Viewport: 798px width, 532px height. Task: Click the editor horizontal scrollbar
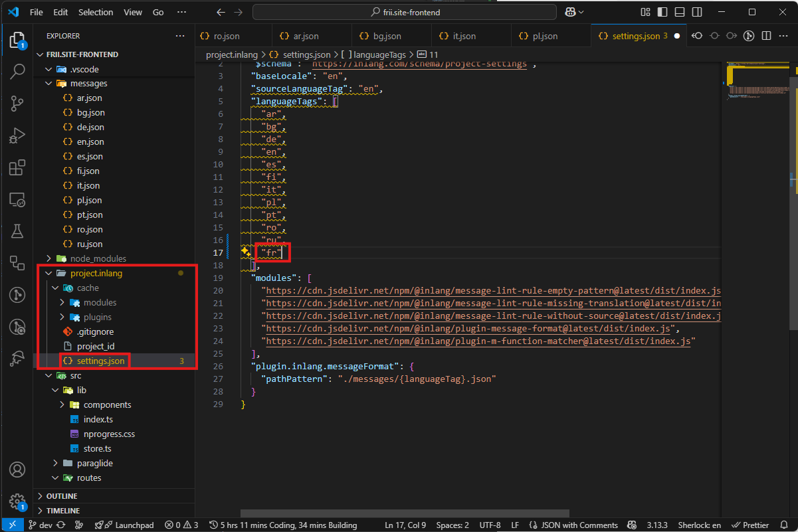click(x=405, y=513)
